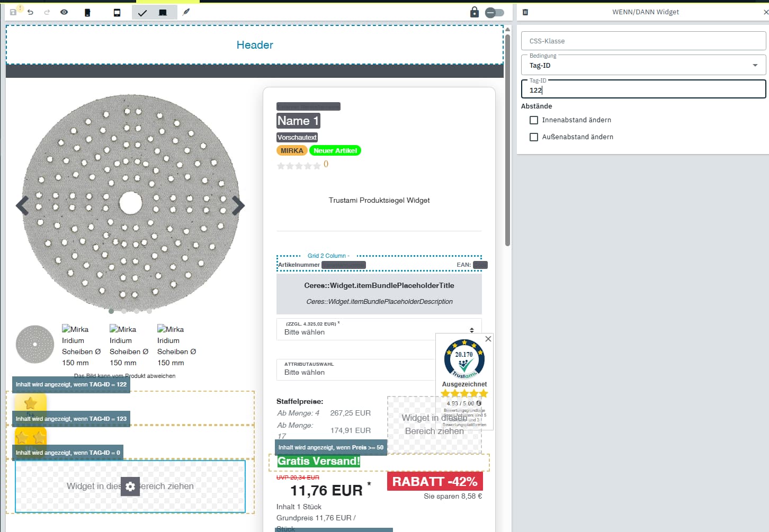This screenshot has width=769, height=532.
Task: Click into the CSS-Klasse field
Action: click(643, 41)
